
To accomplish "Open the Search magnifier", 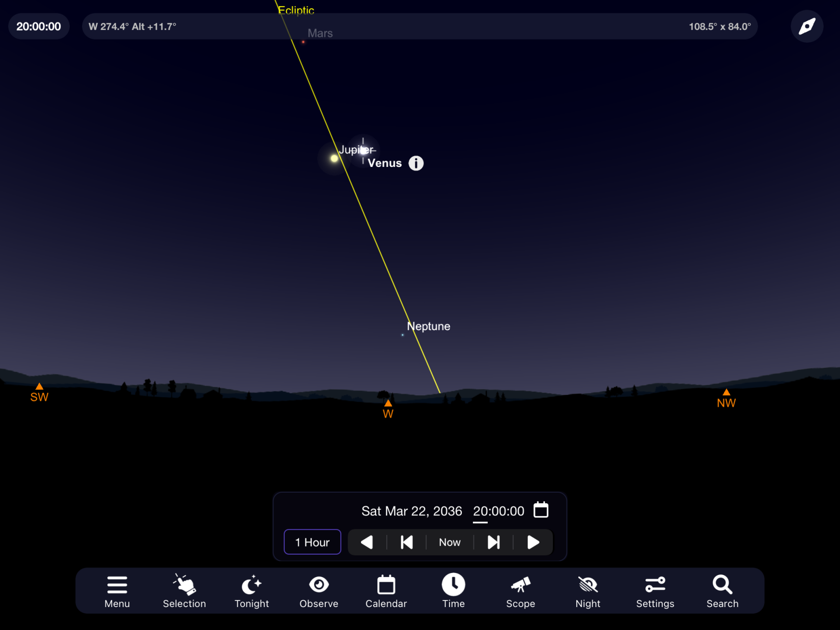I will 722,591.
